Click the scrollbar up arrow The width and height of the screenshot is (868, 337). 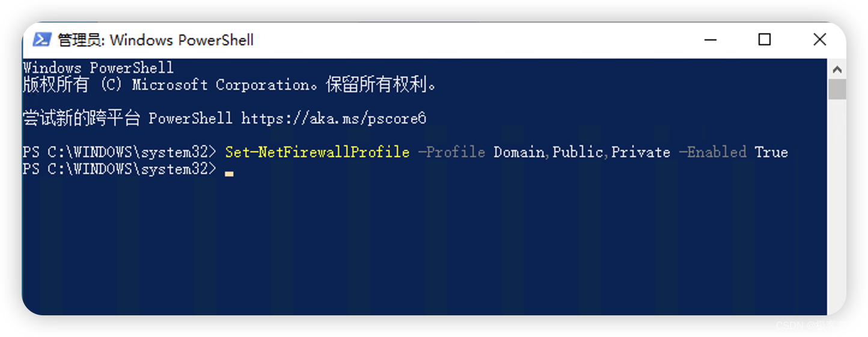pyautogui.click(x=837, y=69)
